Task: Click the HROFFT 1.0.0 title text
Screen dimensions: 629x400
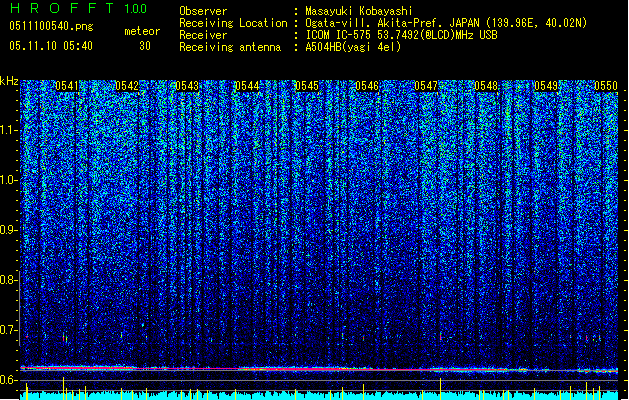Action: (78, 8)
